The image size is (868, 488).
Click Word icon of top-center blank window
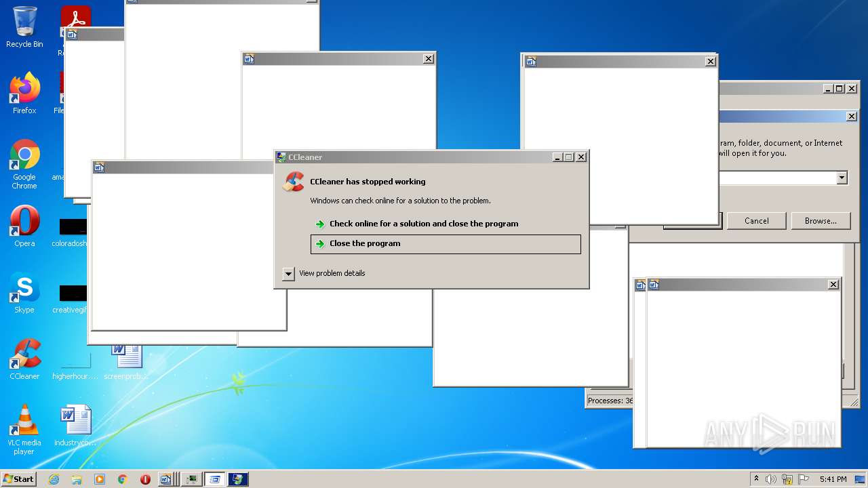(x=249, y=59)
